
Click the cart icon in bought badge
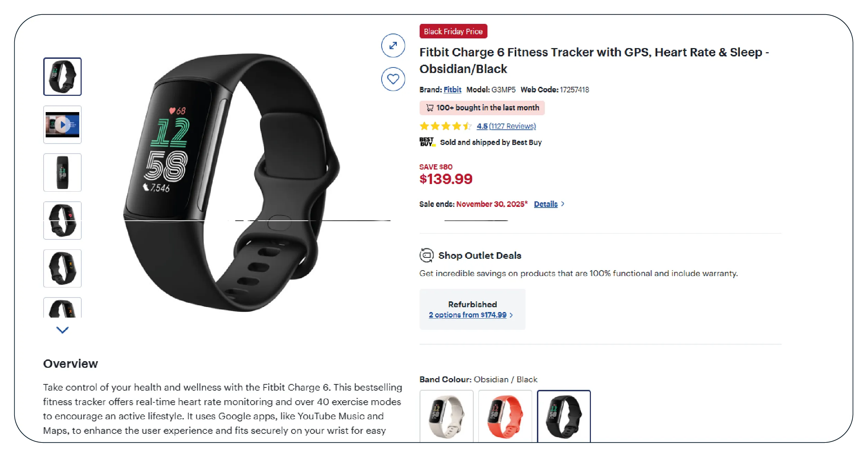(430, 108)
